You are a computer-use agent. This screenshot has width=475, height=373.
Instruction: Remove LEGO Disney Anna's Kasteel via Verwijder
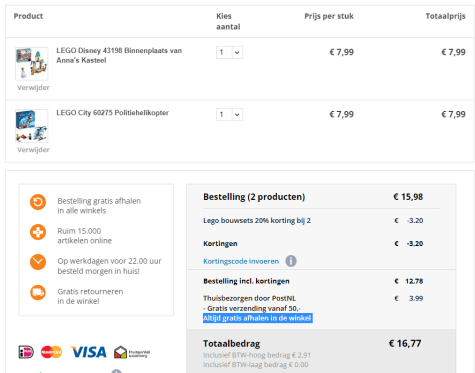click(x=33, y=88)
